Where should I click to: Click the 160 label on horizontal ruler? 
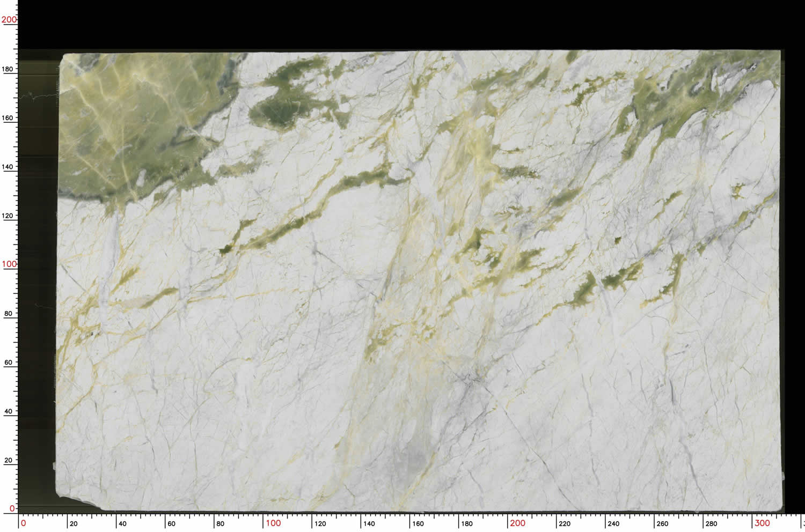[x=418, y=523]
